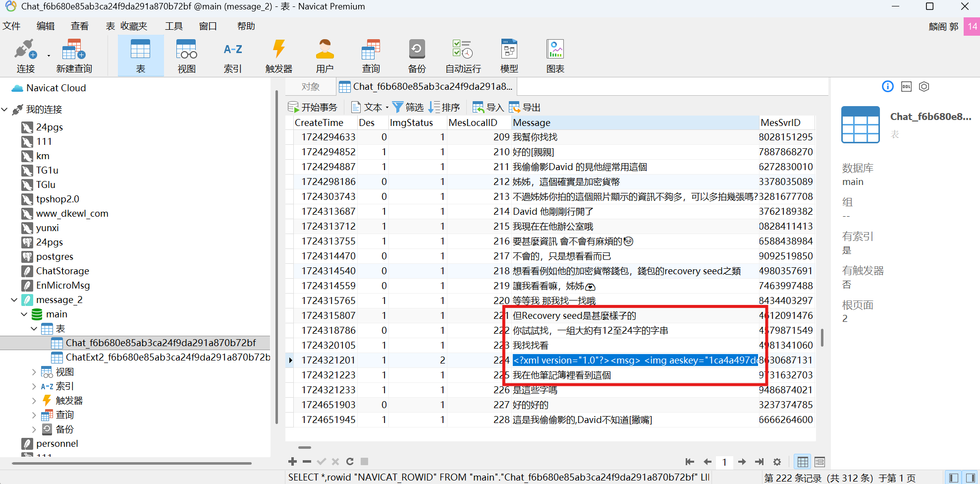Expand the 视图 views node

point(34,372)
